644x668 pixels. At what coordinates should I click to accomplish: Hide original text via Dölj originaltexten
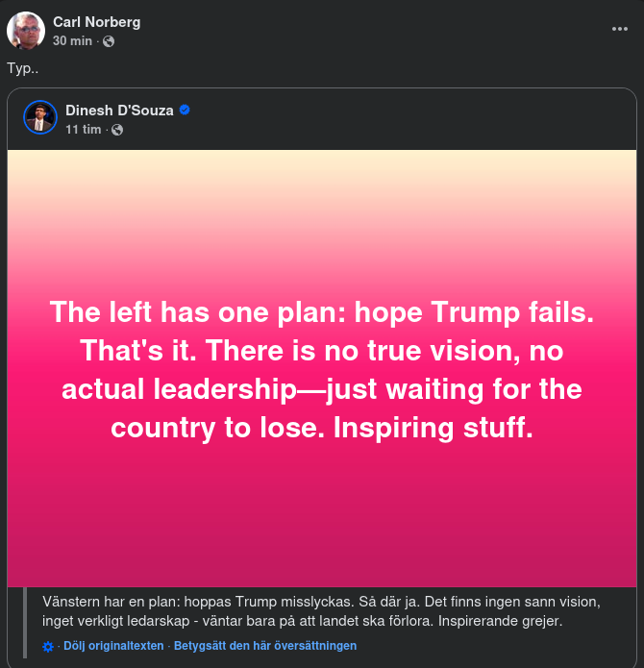pyautogui.click(x=113, y=646)
